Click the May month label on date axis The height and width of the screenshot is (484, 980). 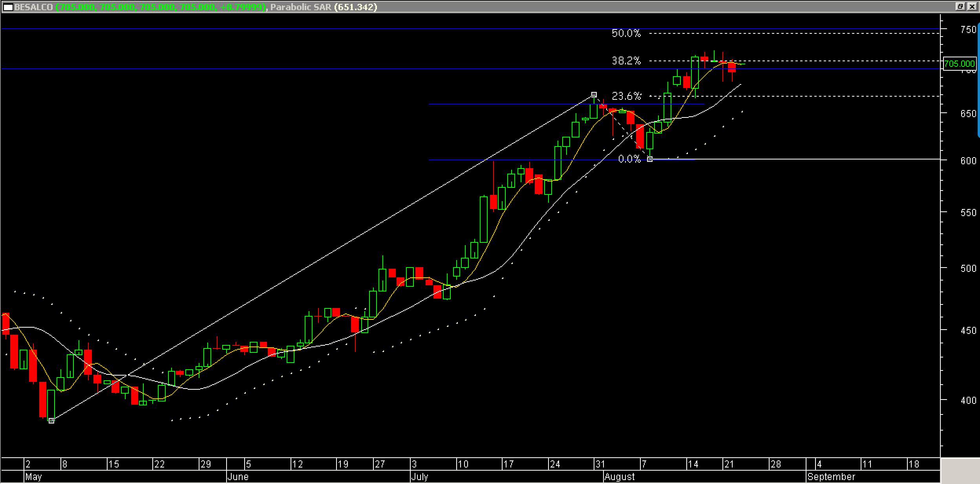(x=33, y=477)
